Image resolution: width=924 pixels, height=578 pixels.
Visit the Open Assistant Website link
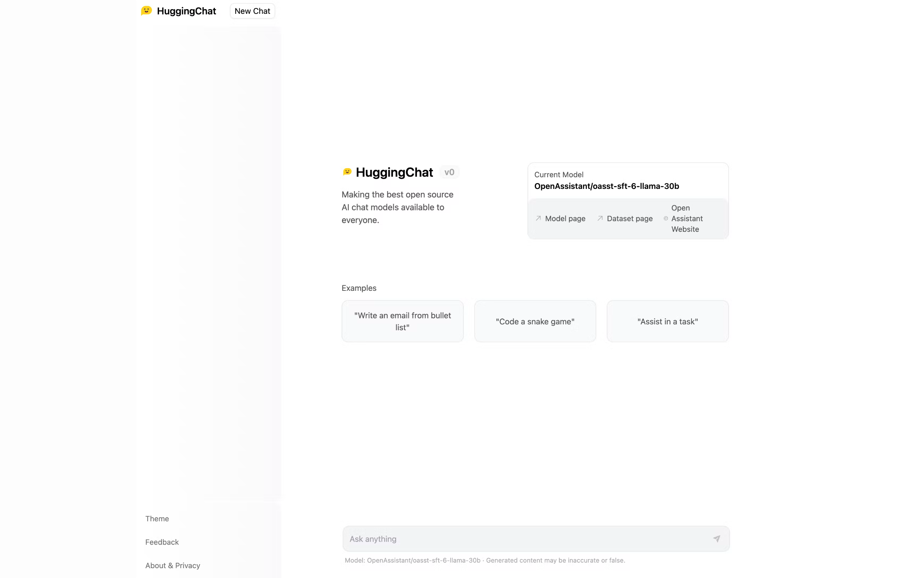coord(687,219)
